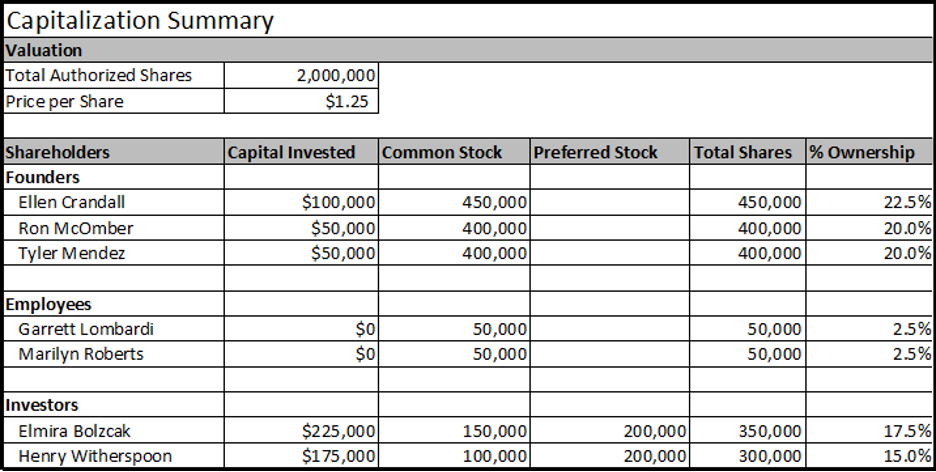936x472 pixels.
Task: Select Elmira Bolzcak's $225,000 capital invested cell
Action: pos(302,431)
